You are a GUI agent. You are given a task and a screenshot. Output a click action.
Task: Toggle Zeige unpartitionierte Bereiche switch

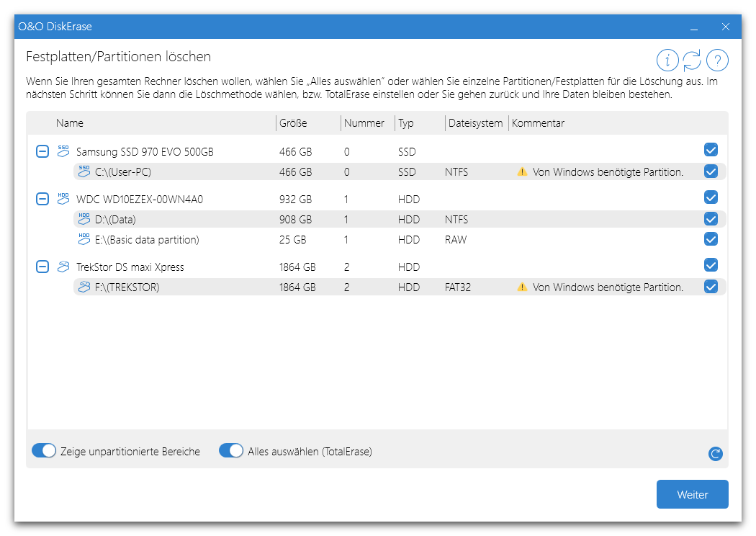point(44,450)
